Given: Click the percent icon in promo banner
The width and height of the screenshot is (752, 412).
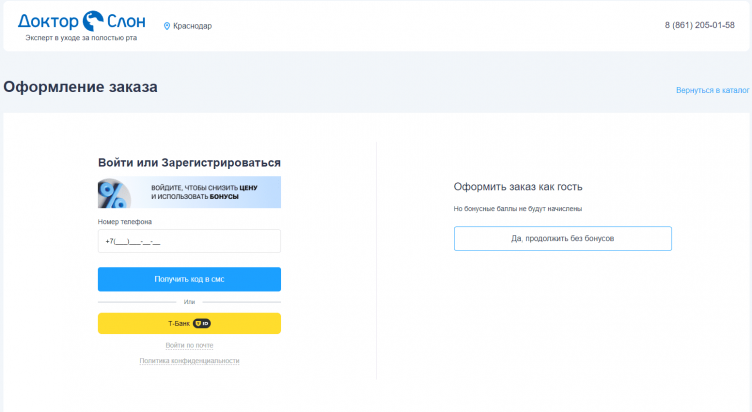Looking at the screenshot, I should [x=114, y=194].
